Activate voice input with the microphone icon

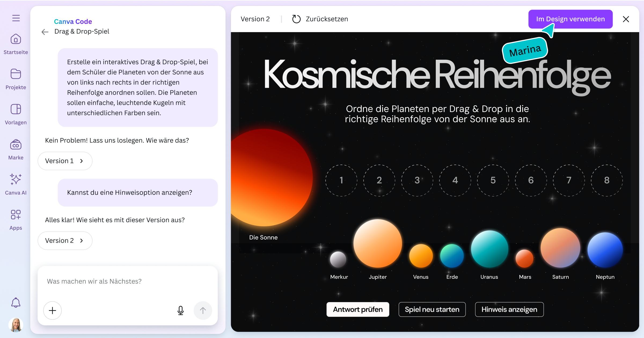click(x=181, y=310)
